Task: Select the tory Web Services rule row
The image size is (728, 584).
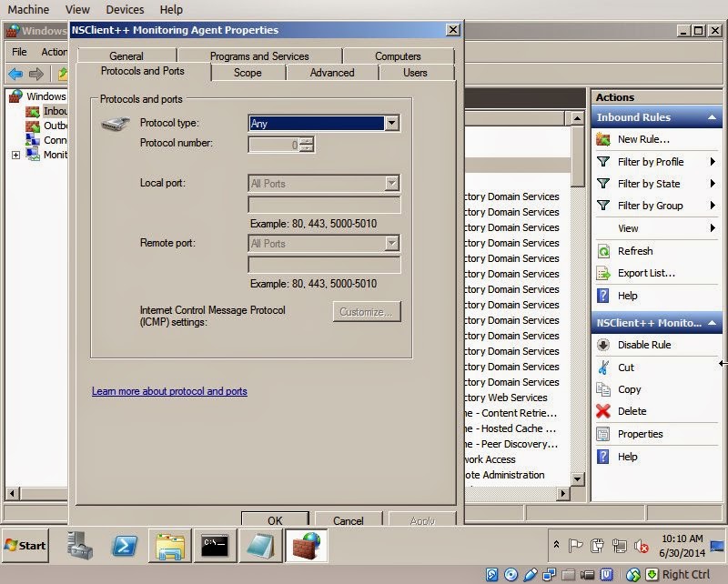Action: point(517,398)
